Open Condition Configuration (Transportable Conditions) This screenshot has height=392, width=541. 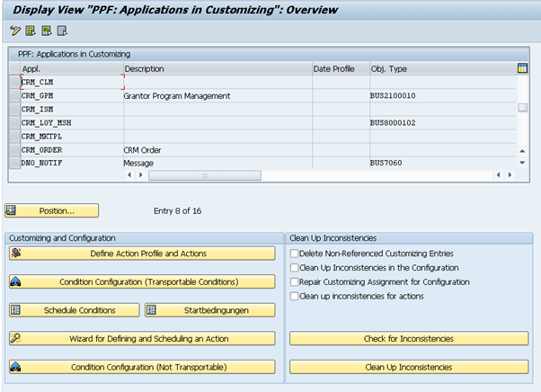(141, 281)
